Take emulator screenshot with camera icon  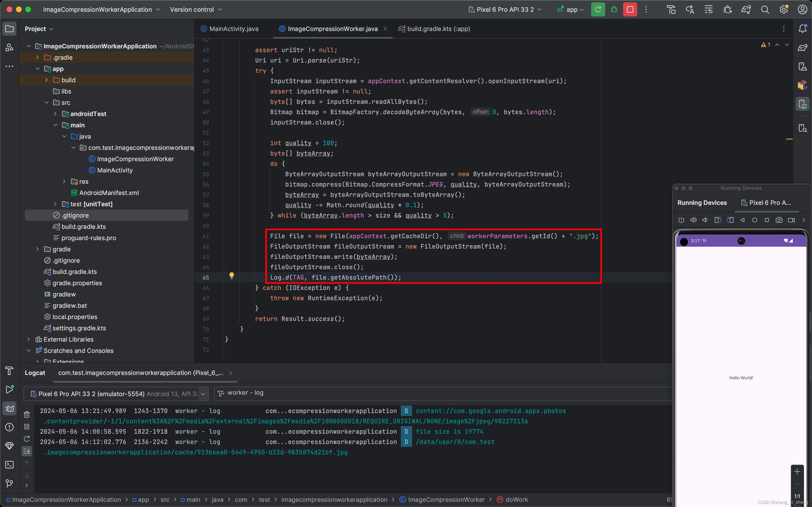(779, 220)
